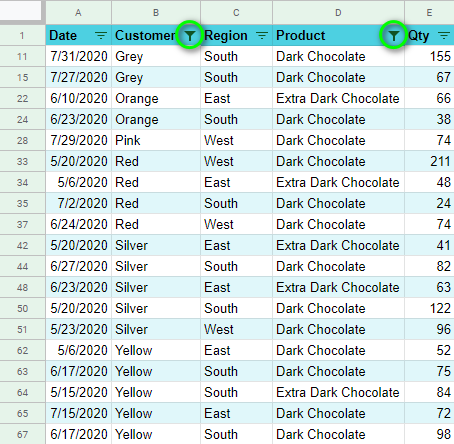Select quantity cell 63
The image size is (454, 444).
click(x=429, y=287)
